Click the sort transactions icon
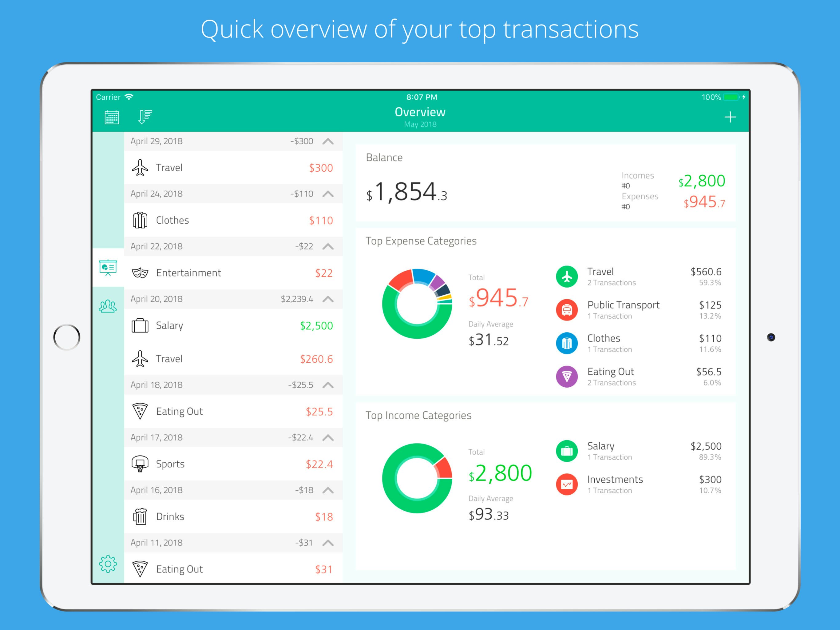840x630 pixels. tap(145, 117)
